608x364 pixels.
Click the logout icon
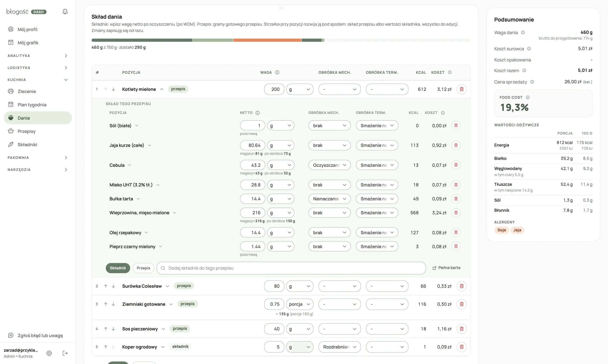pyautogui.click(x=65, y=353)
